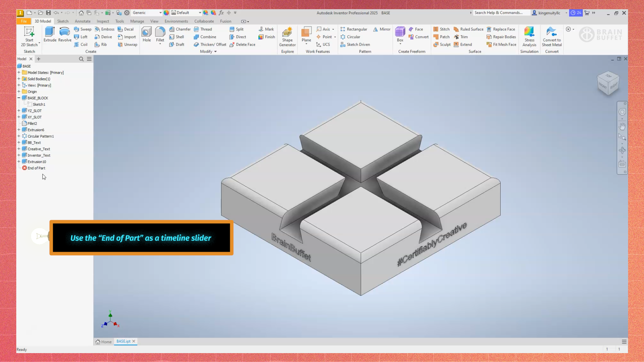Switch to the Home document tab
This screenshot has height=362, width=644.
point(104,342)
